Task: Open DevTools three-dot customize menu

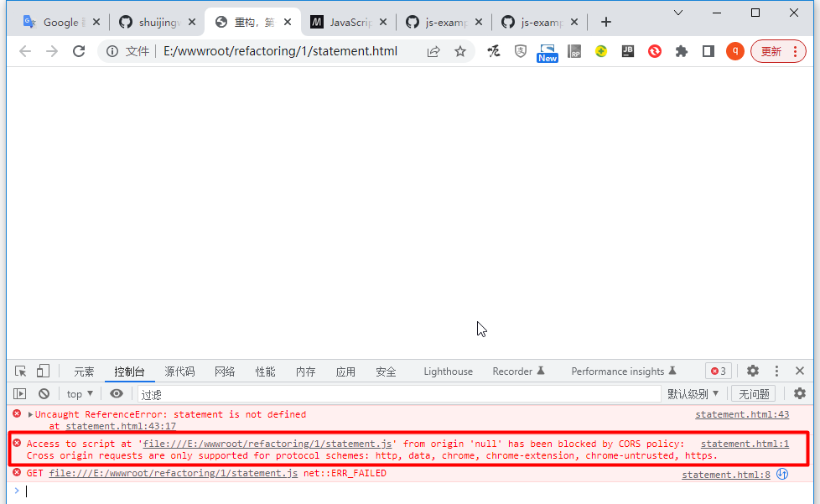Action: tap(776, 372)
